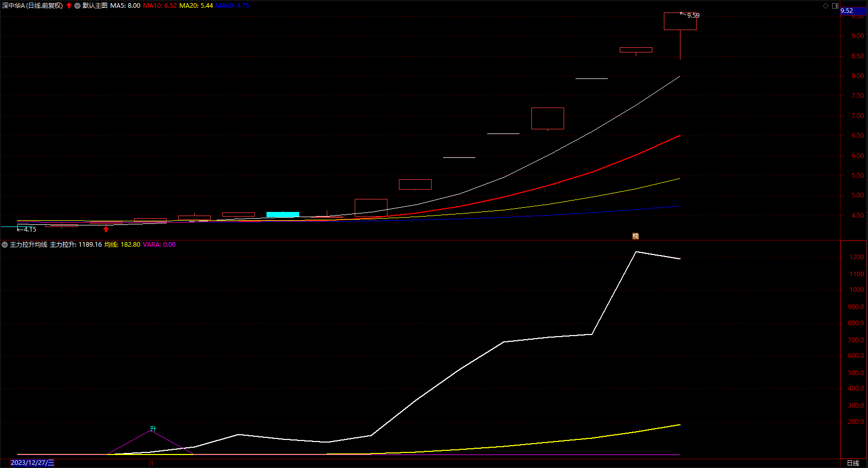Click the peak of the white 主力拉升 line
The height and width of the screenshot is (468, 868).
pyautogui.click(x=636, y=252)
